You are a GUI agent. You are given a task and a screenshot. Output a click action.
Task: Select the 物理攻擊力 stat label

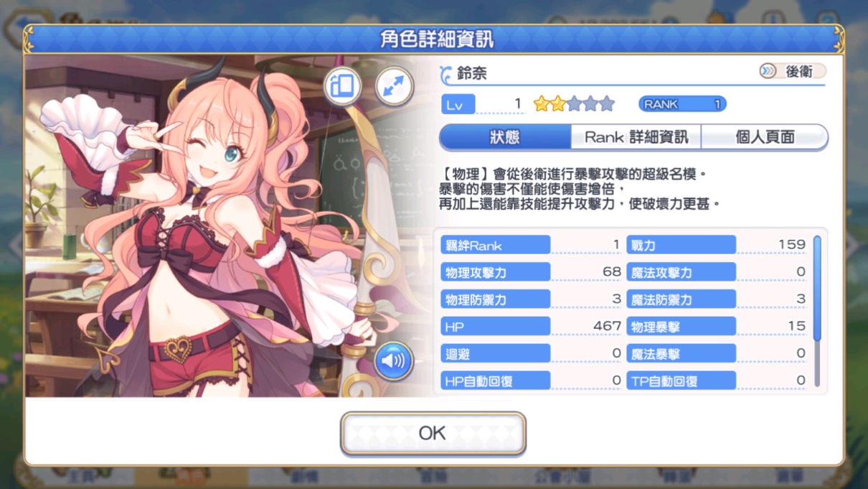(496, 272)
